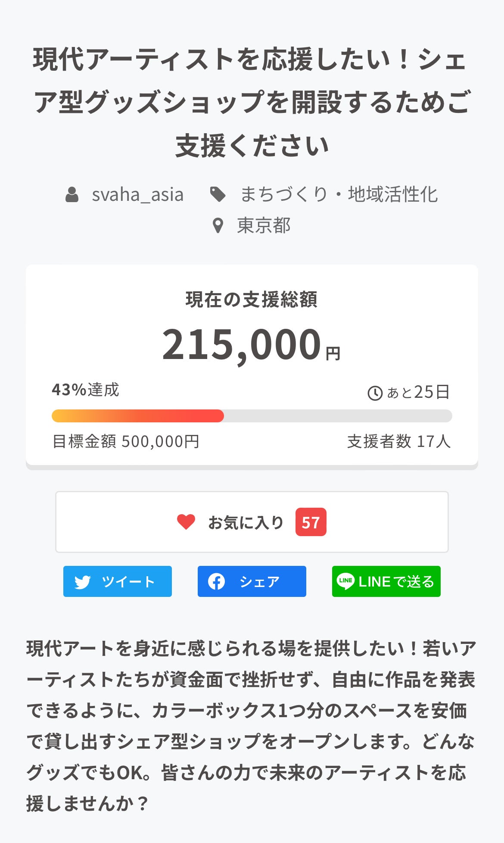This screenshot has width=504, height=843.
Task: Click the 支援者数 17人 supporters count
Action: [x=398, y=441]
